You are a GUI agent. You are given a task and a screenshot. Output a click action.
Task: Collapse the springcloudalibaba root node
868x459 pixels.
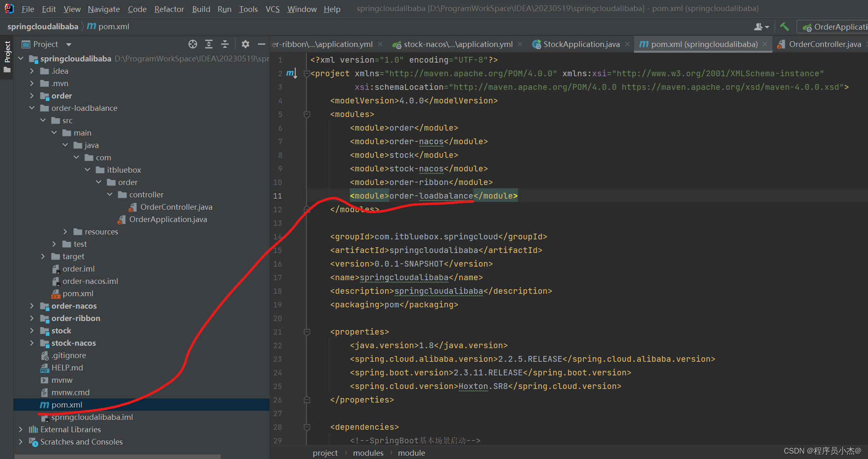21,59
